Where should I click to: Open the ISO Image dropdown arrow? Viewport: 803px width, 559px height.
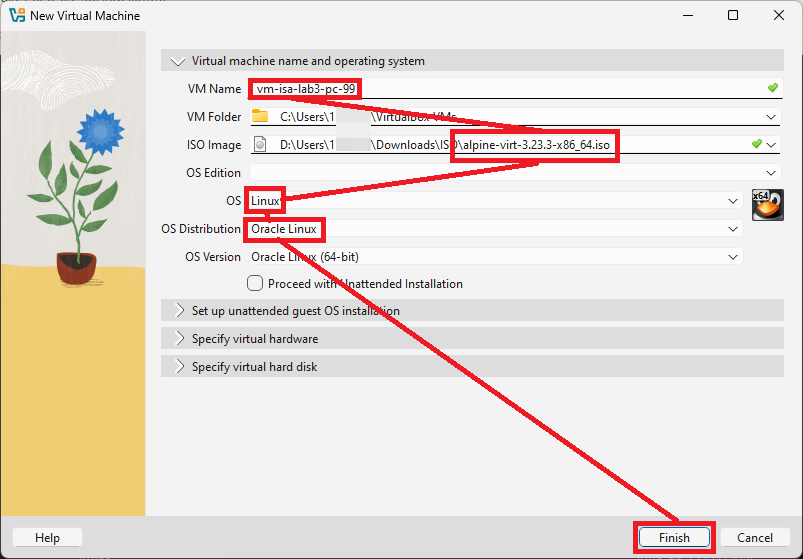pos(772,145)
